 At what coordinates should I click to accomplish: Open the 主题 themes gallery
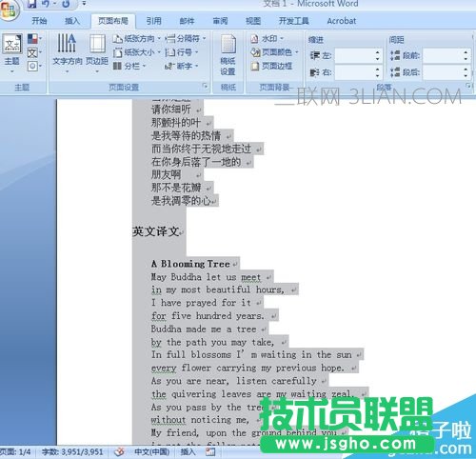tap(12, 53)
